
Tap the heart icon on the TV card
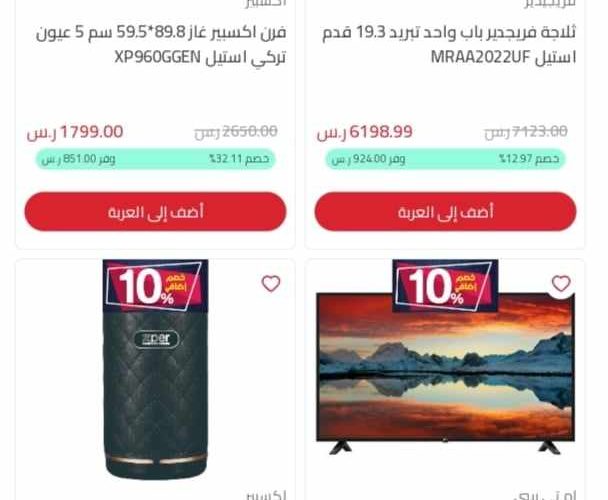561,284
